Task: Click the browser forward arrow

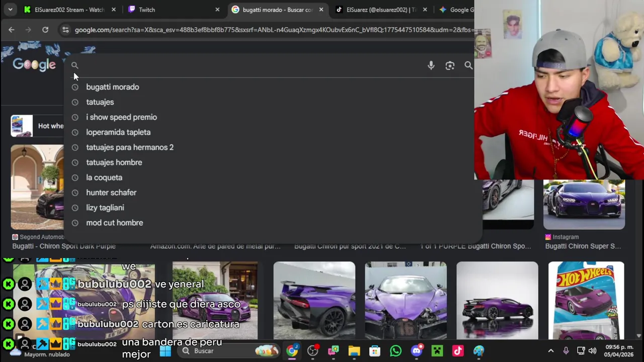Action: [x=28, y=30]
